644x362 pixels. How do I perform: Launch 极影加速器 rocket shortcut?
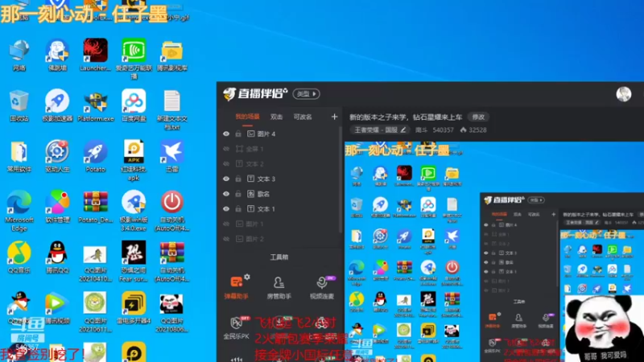pos(57,106)
